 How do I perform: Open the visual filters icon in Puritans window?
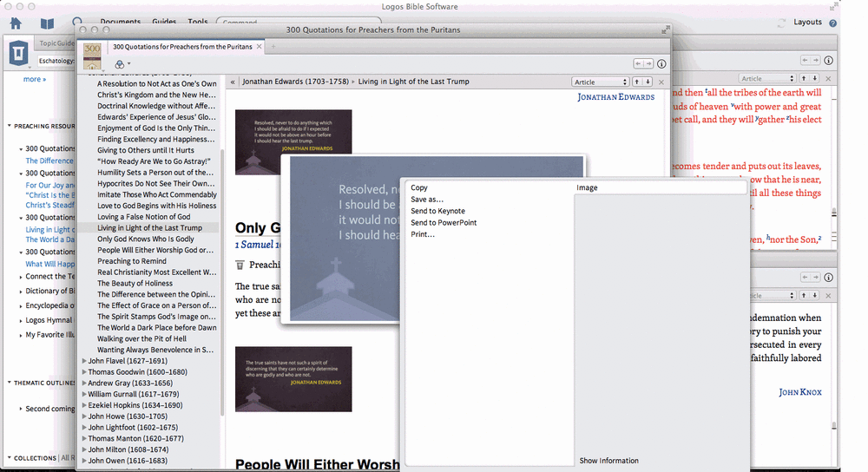[120, 64]
